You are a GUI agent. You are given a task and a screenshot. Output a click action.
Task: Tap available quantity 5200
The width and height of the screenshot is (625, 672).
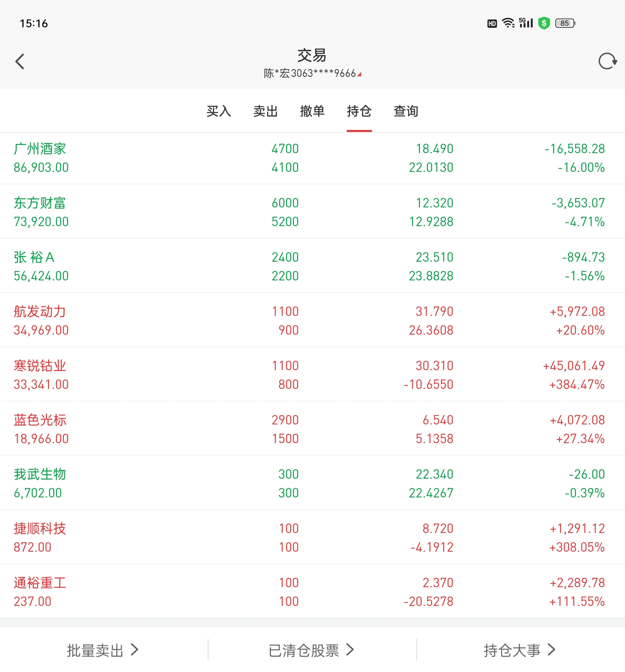(x=285, y=222)
